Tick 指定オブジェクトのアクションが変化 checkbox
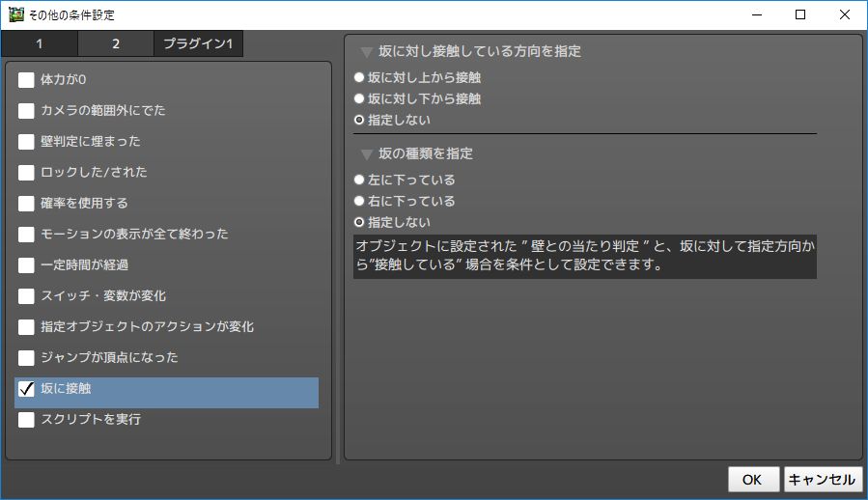 pyautogui.click(x=26, y=326)
